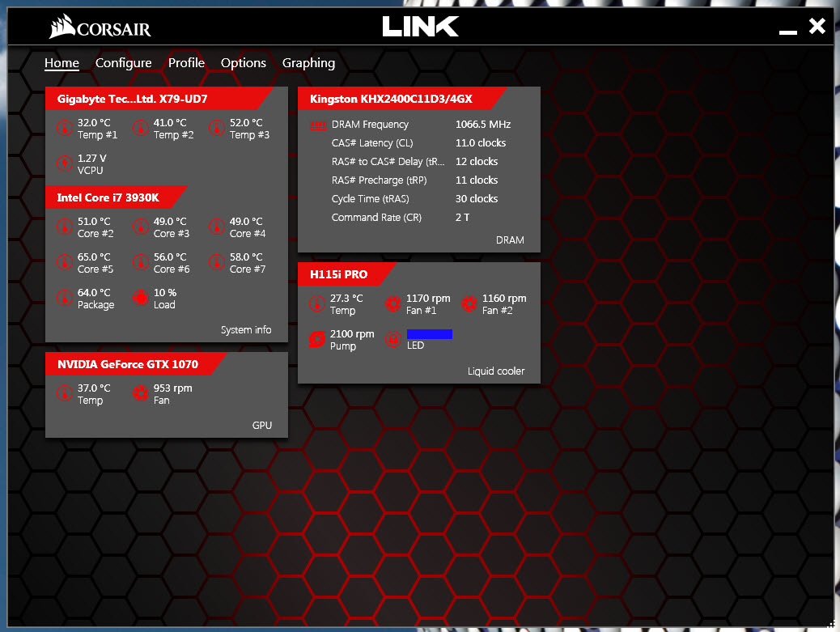Click the H115i PRO Temp icon
The height and width of the screenshot is (632, 840).
click(x=317, y=303)
